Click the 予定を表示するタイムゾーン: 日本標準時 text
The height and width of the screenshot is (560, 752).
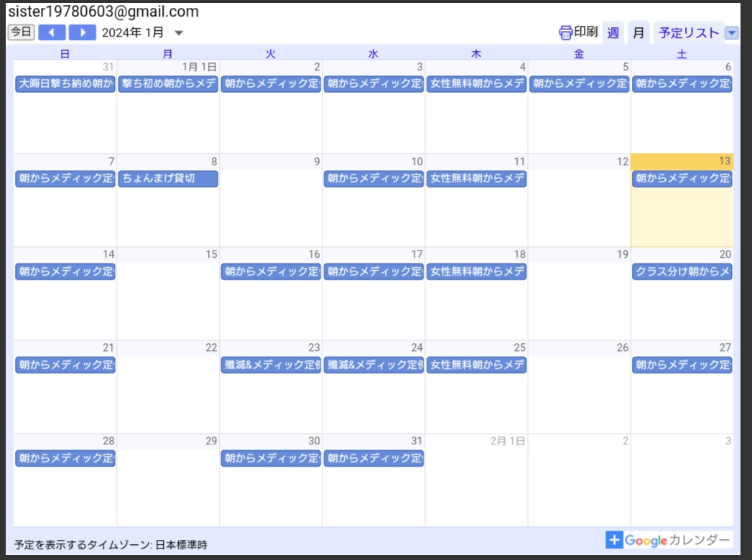[x=111, y=545]
